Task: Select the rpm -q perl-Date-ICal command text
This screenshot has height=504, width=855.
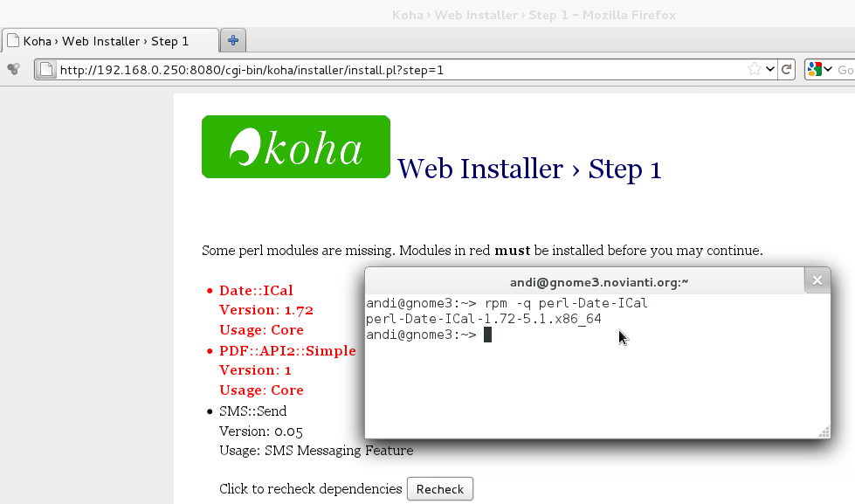Action: 565,303
